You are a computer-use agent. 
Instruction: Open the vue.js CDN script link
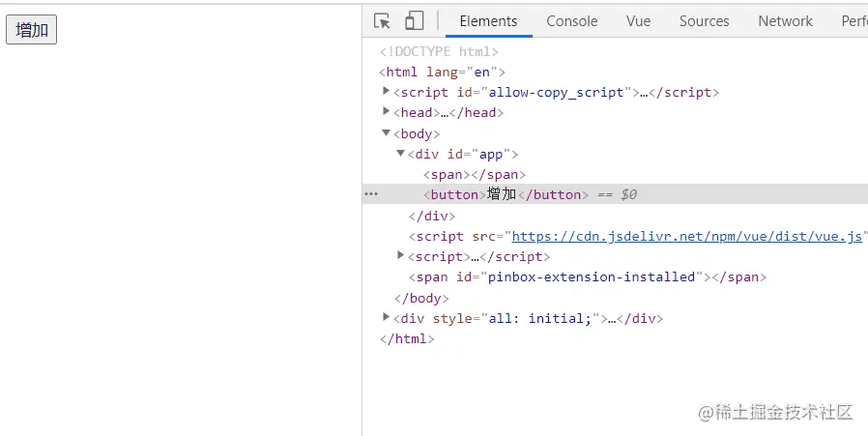[x=687, y=237]
